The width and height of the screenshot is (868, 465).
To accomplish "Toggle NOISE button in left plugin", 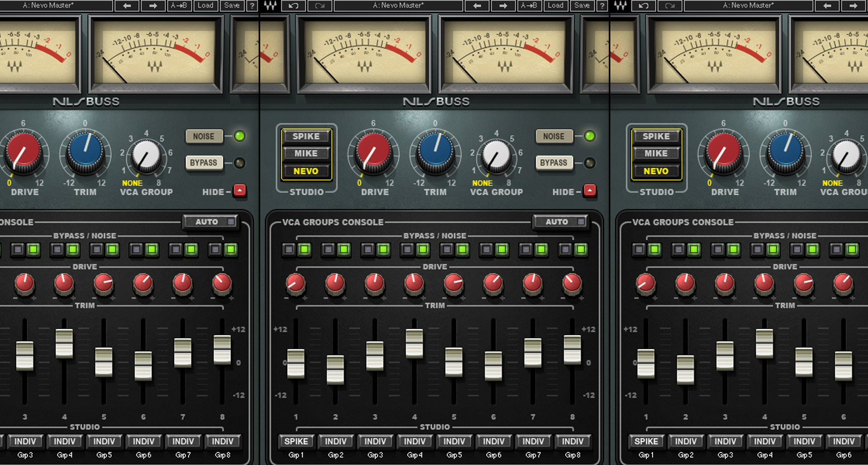I will 204,136.
